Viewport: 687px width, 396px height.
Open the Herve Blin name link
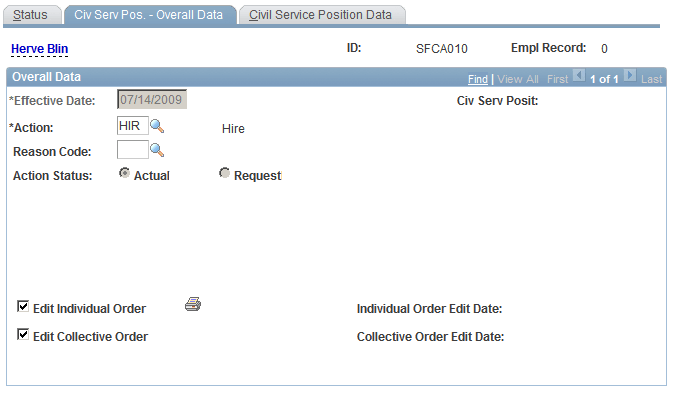pyautogui.click(x=39, y=49)
